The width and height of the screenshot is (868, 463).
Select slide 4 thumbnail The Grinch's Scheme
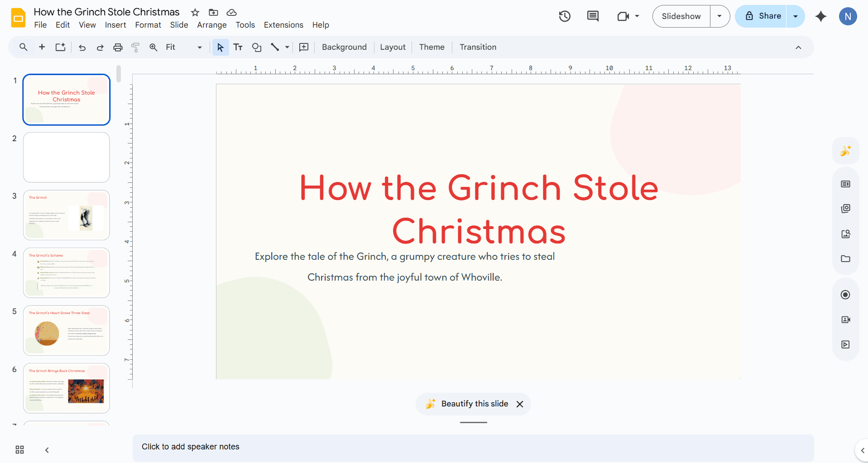(x=66, y=272)
